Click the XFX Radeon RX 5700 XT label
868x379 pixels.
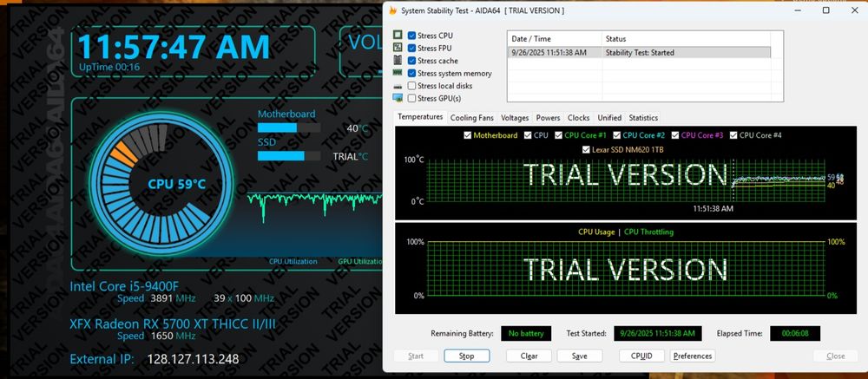pyautogui.click(x=173, y=323)
